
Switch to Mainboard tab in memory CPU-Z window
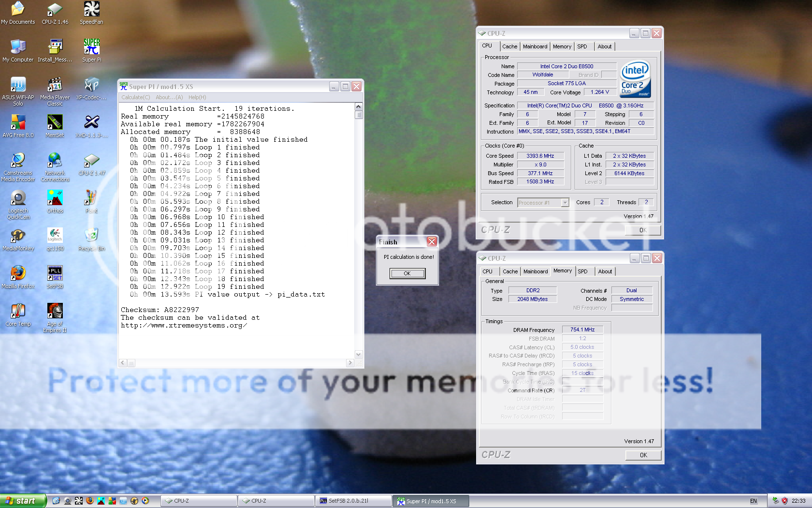(536, 271)
